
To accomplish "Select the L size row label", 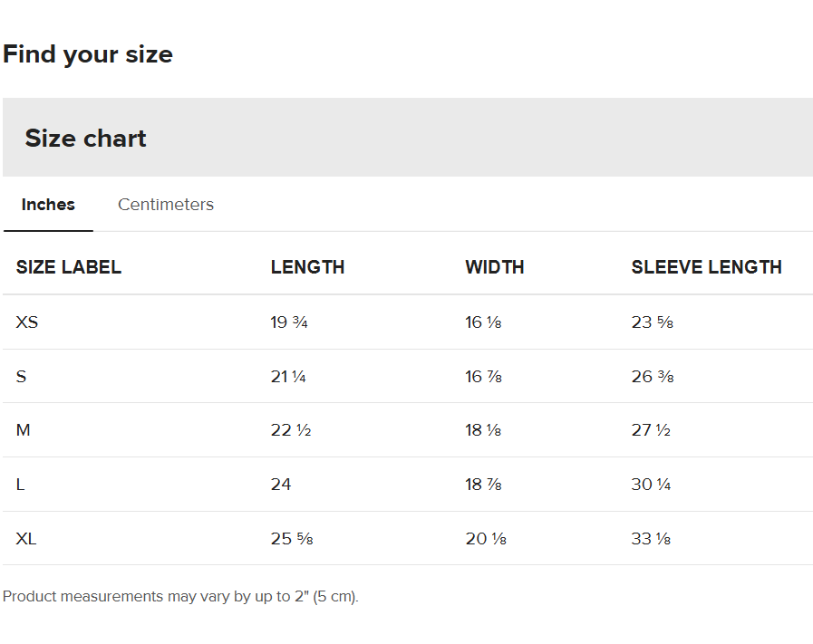I will pos(21,485).
